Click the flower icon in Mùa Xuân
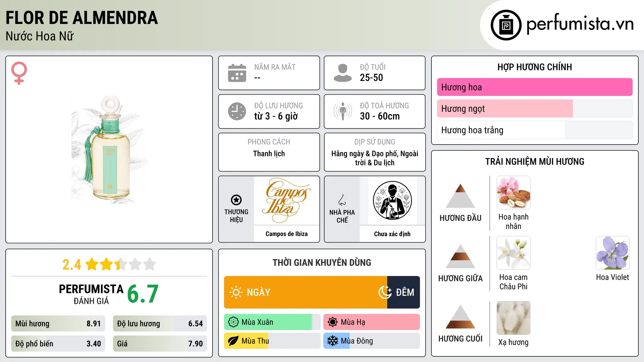Viewport: 644px width, 362px height. pos(233,322)
